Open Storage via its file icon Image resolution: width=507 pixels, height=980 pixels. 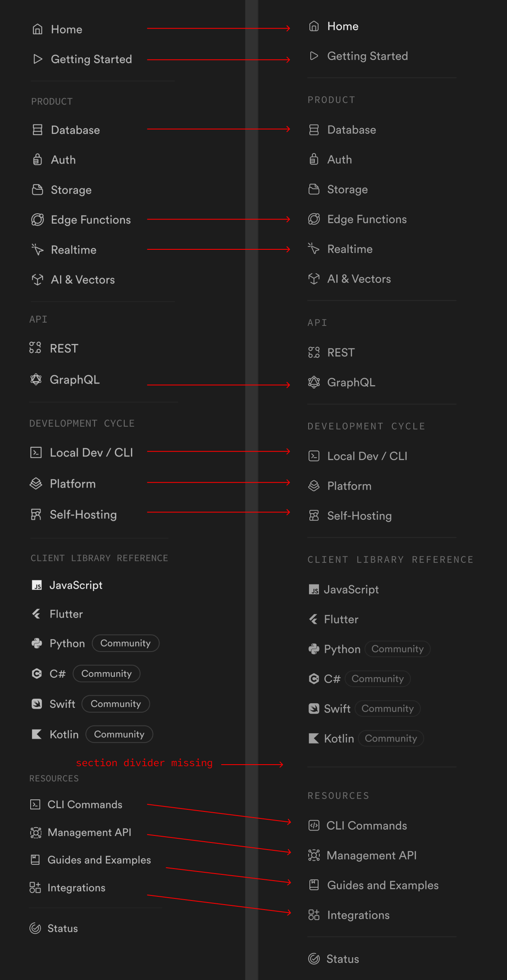tap(37, 190)
